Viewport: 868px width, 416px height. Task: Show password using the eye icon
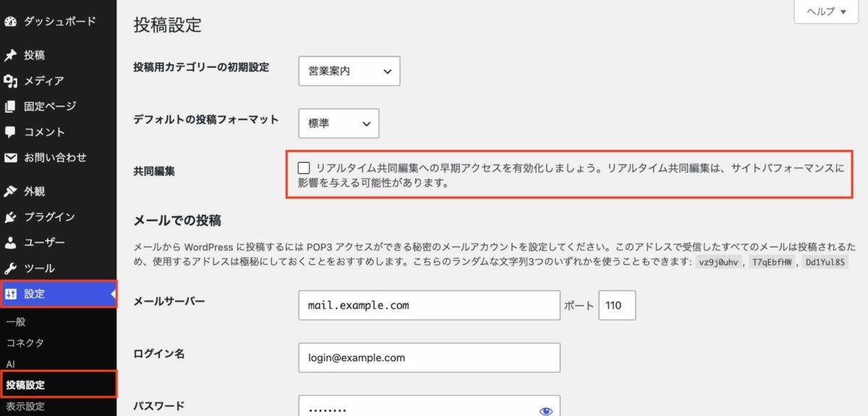pos(546,411)
